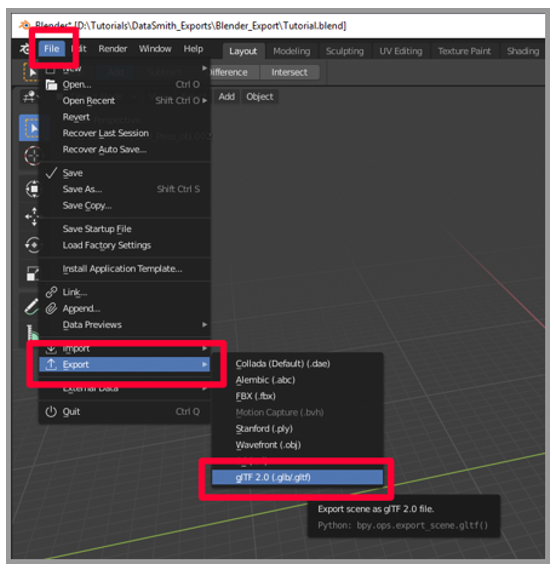
Task: Switch to the Sculpting workspace tab
Action: tap(344, 51)
